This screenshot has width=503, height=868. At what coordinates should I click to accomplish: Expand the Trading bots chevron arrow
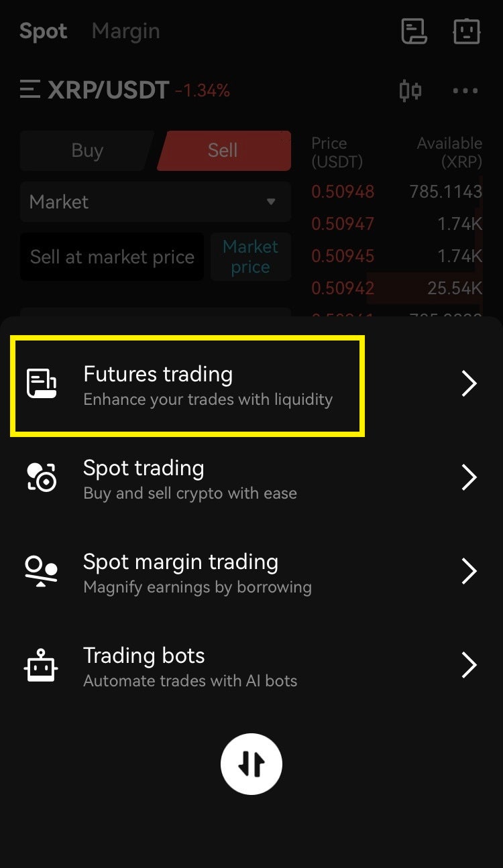click(x=469, y=665)
